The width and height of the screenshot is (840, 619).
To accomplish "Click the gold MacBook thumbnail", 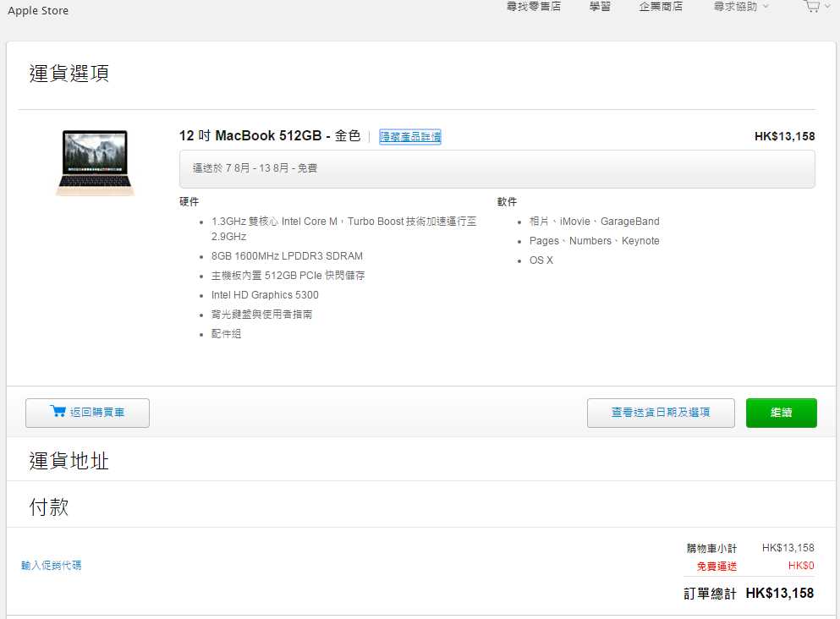I will 95,162.
